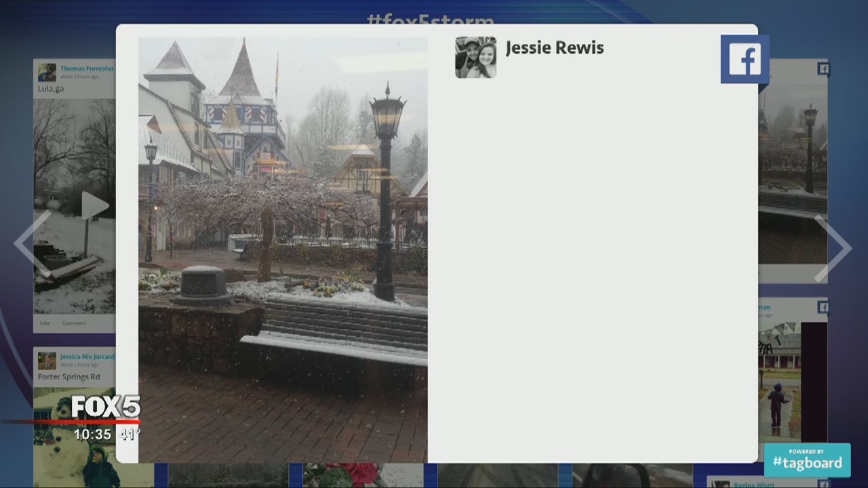Open Jessie Rewis profile picture
868x488 pixels.
tap(475, 58)
